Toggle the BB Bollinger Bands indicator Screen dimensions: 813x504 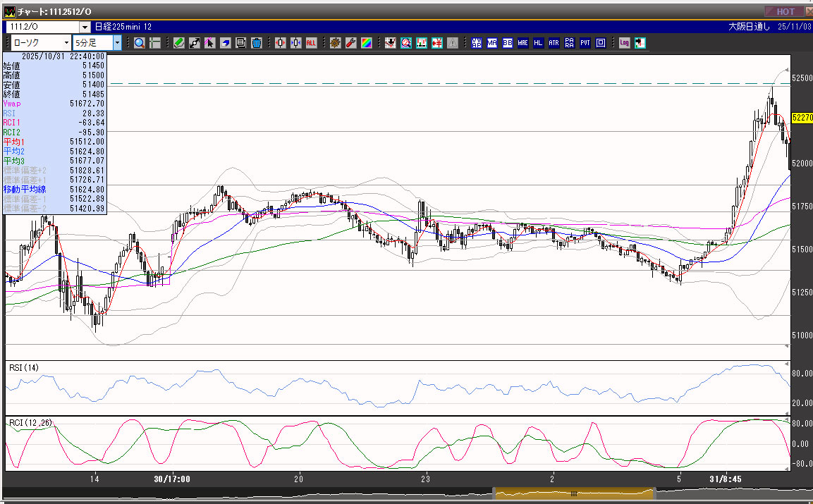[508, 43]
